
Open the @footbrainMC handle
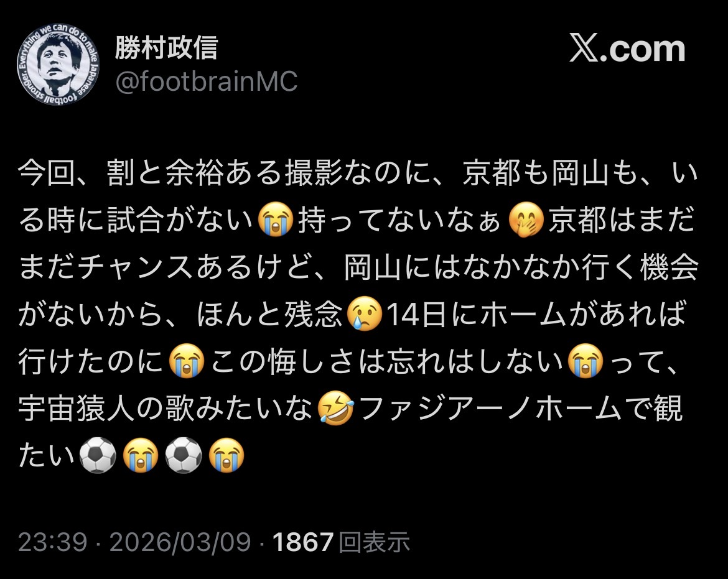coord(206,81)
